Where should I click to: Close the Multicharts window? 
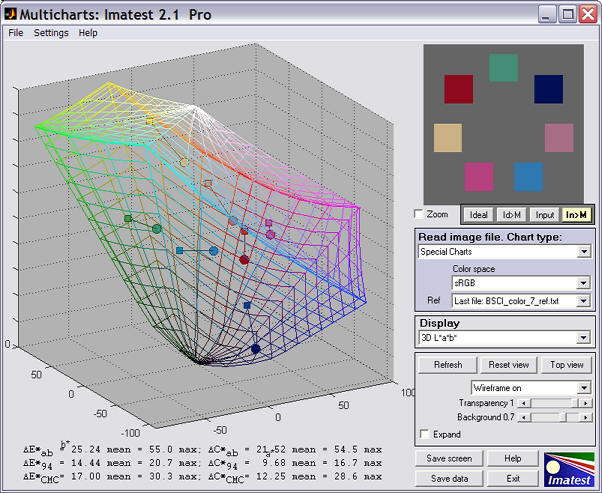pyautogui.click(x=588, y=15)
